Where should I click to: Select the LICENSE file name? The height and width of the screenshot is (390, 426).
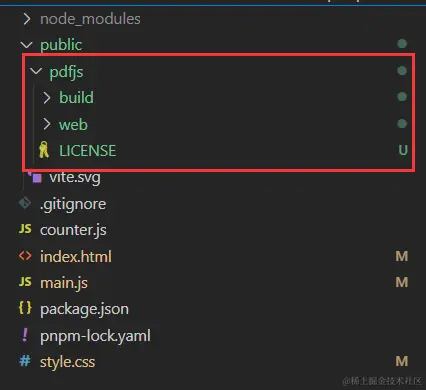coord(88,151)
